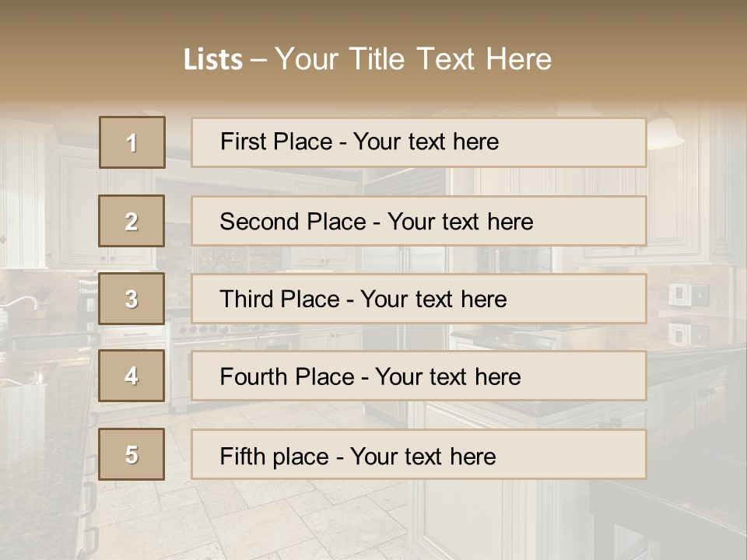Click the number 2 box
Image resolution: width=747 pixels, height=560 pixels.
[132, 221]
